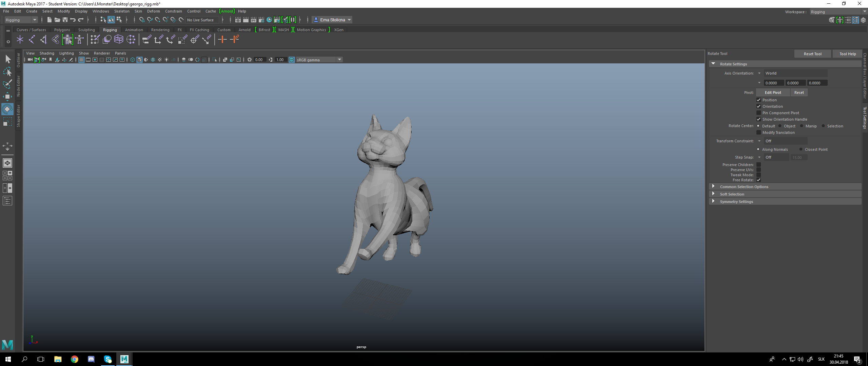The width and height of the screenshot is (868, 366).
Task: Switch to the Animation shelf tab
Action: [x=134, y=30]
